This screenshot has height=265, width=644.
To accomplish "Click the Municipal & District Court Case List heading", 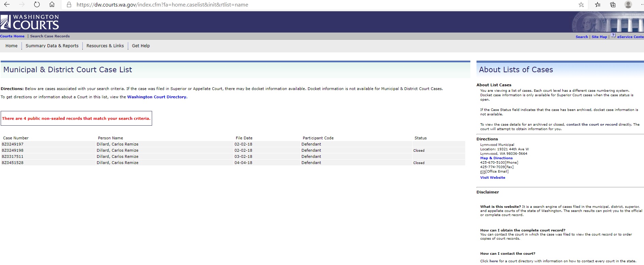I will click(x=68, y=70).
